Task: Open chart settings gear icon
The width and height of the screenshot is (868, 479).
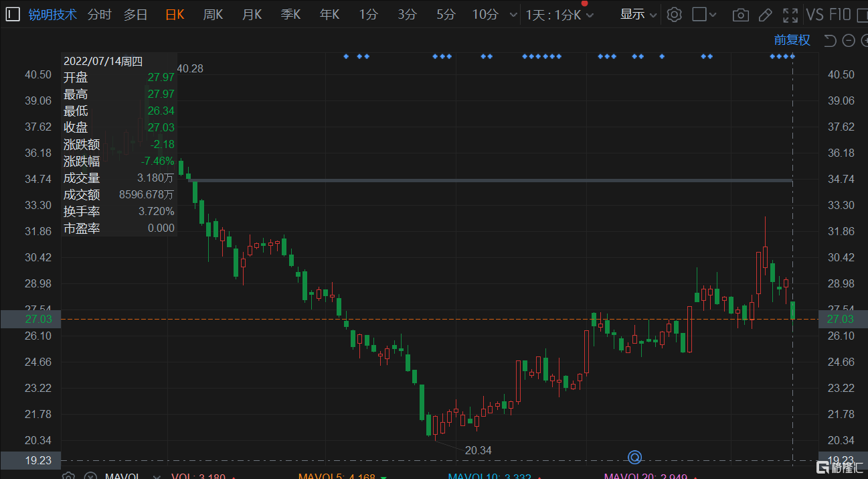Action: click(x=675, y=14)
